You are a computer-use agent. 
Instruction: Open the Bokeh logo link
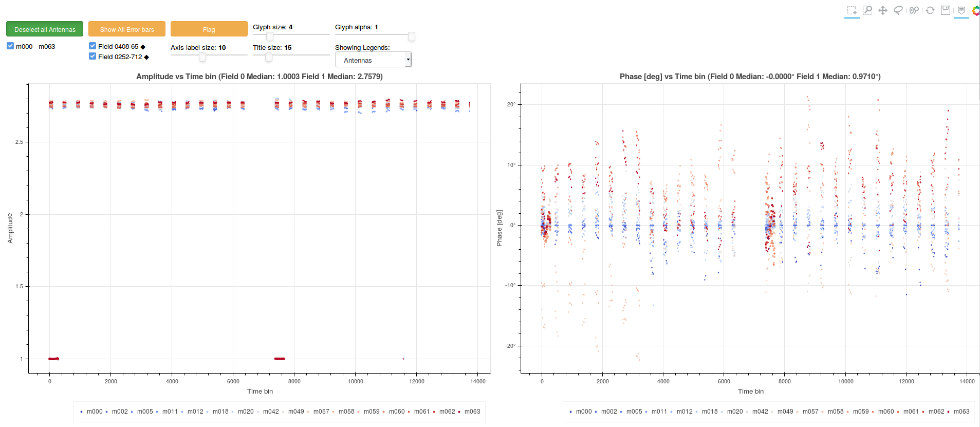pos(975,10)
